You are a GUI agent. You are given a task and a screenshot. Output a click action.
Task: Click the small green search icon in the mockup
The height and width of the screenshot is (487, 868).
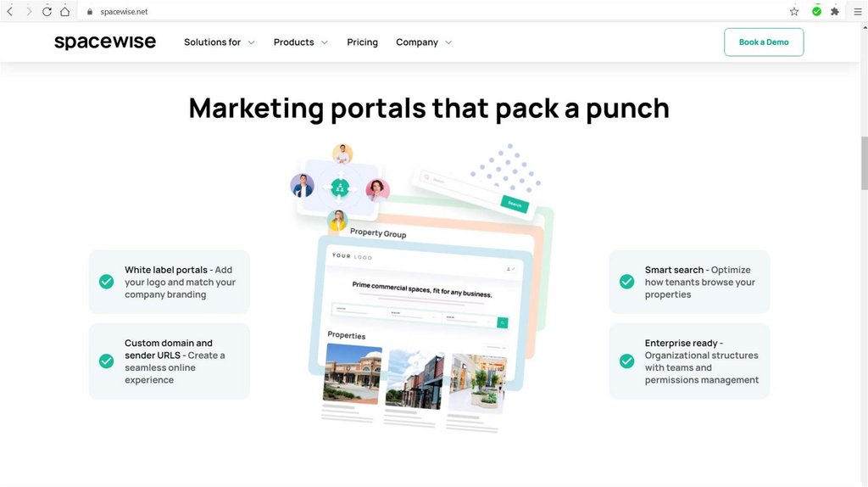(503, 322)
